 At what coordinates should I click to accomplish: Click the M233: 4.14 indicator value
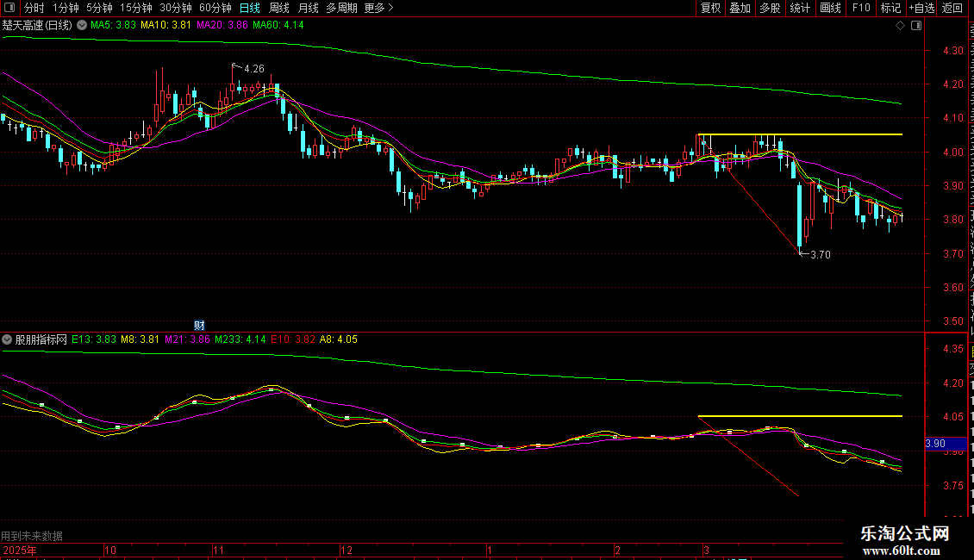click(x=240, y=339)
